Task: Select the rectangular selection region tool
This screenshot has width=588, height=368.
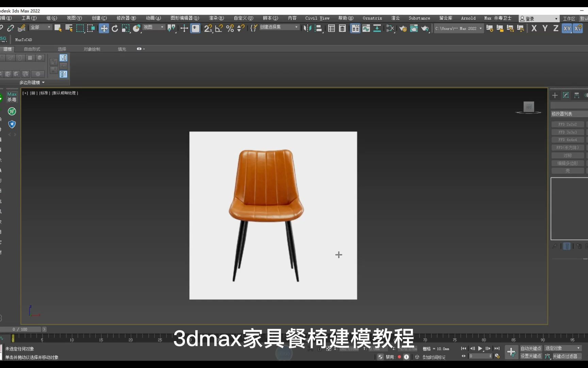Action: 80,29
